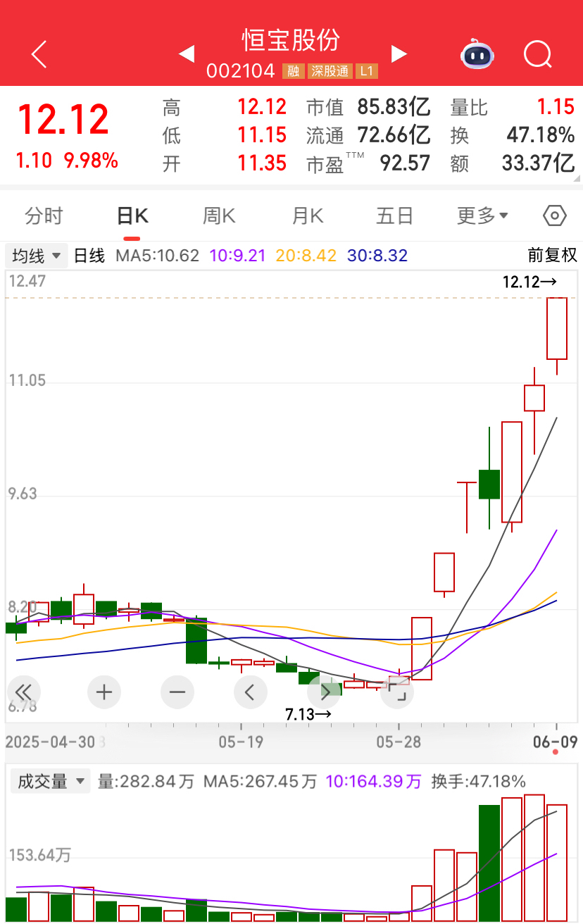Zoom in chart with plus button
This screenshot has width=583, height=924.
104,692
